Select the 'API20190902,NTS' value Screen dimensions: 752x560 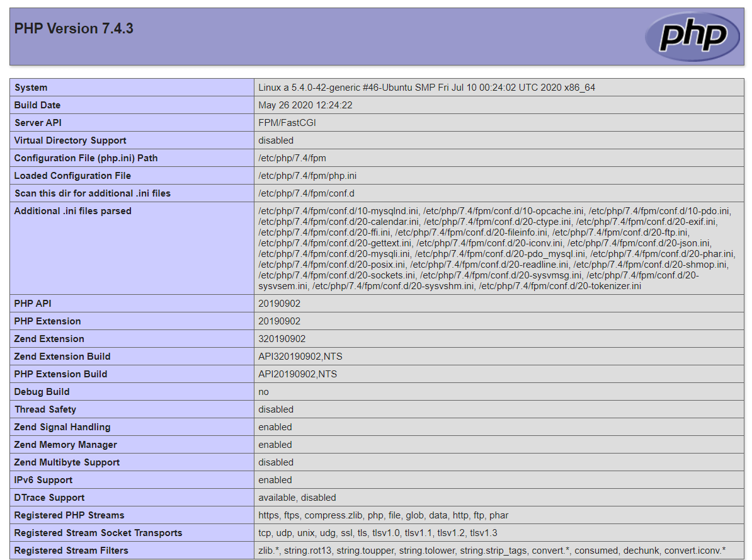click(x=298, y=374)
